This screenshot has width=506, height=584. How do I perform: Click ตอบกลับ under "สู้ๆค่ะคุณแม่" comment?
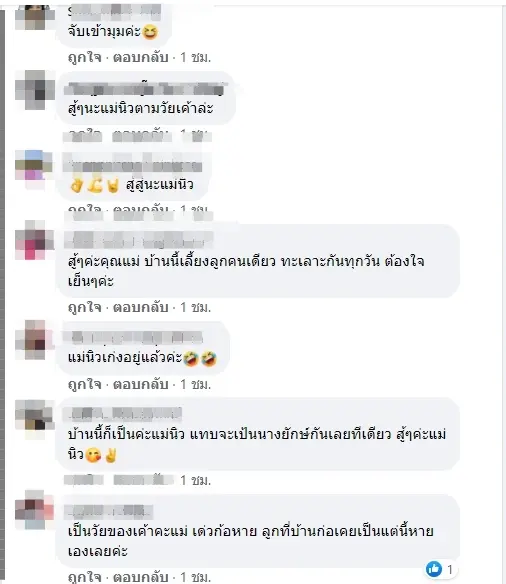click(x=141, y=308)
